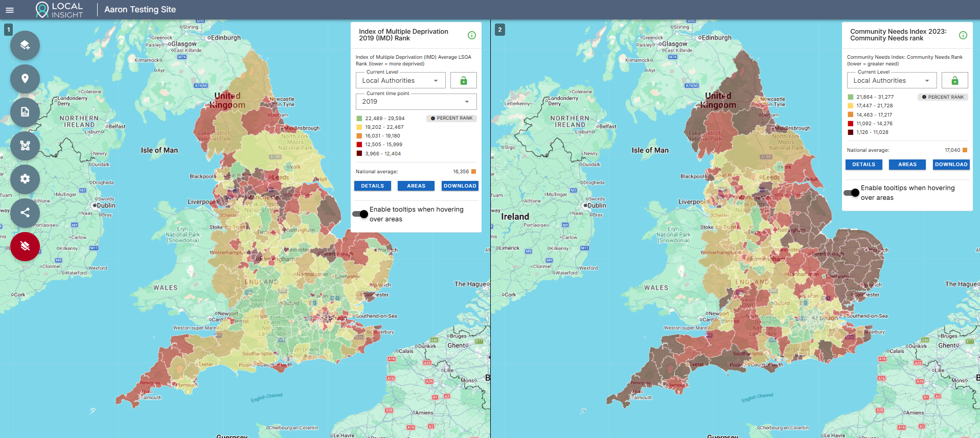Screen dimensions: 980x438
Task: Open map settings gear icon
Action: click(25, 179)
